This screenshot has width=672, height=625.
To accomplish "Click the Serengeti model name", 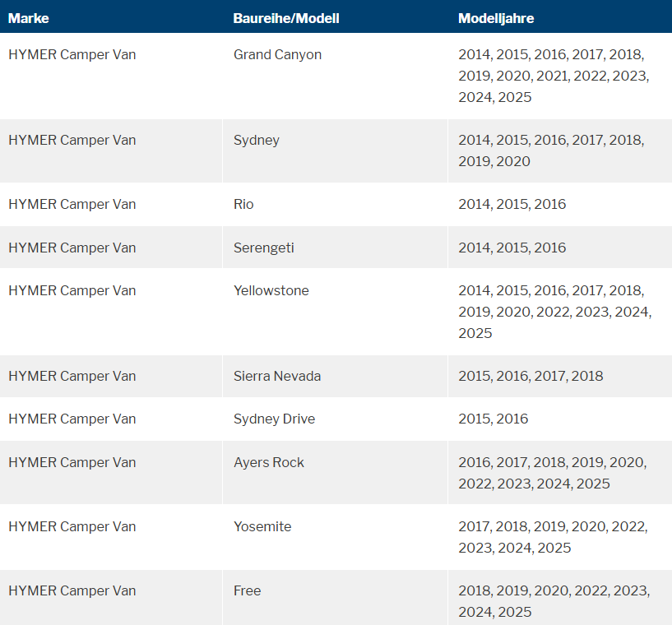I will pyautogui.click(x=263, y=248).
